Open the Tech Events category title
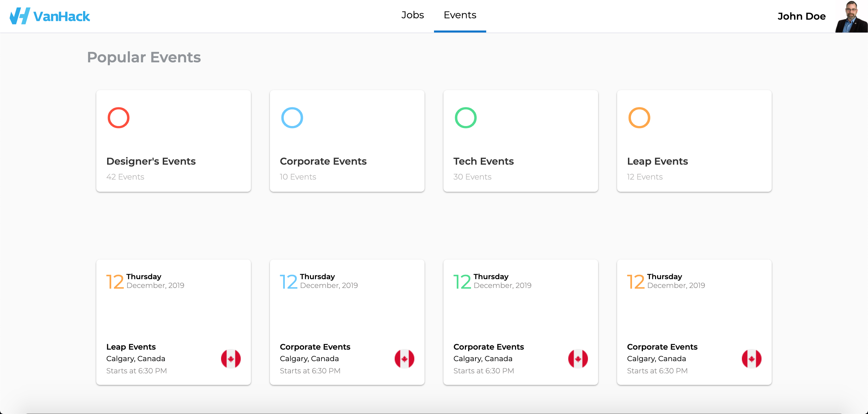Screen dimensions: 868x414 (484, 161)
